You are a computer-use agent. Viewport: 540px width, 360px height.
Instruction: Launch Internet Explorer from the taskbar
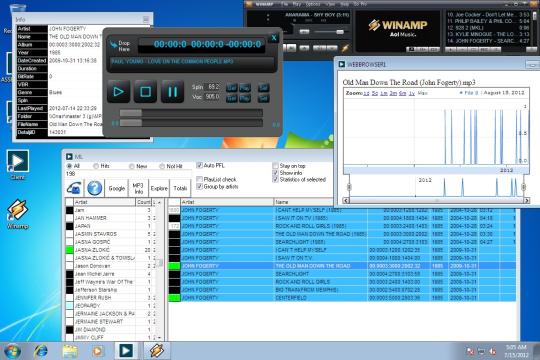tap(41, 351)
